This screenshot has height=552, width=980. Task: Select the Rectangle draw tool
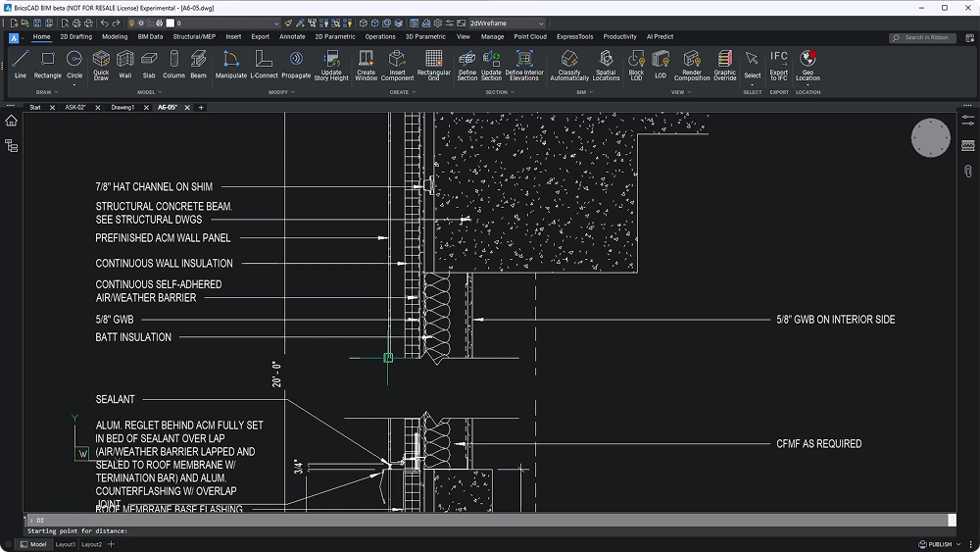click(47, 65)
